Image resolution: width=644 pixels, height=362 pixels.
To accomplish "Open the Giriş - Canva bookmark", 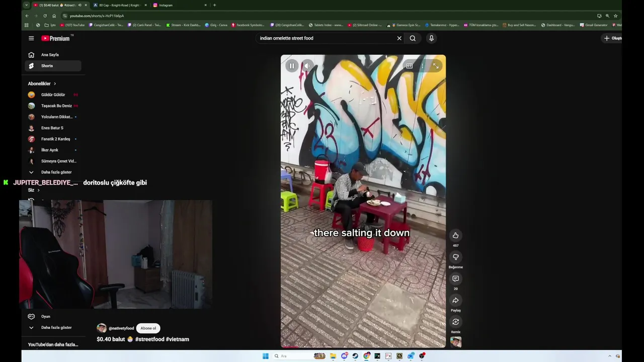I will tap(216, 25).
